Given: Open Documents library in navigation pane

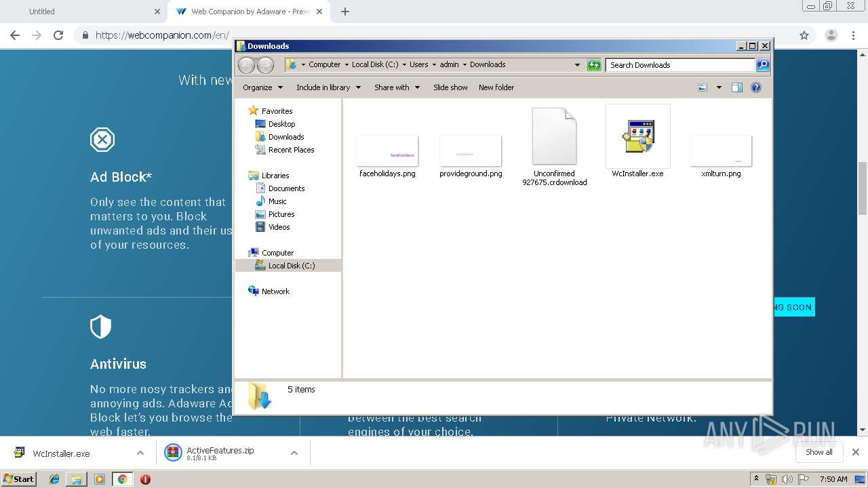Looking at the screenshot, I should 286,188.
